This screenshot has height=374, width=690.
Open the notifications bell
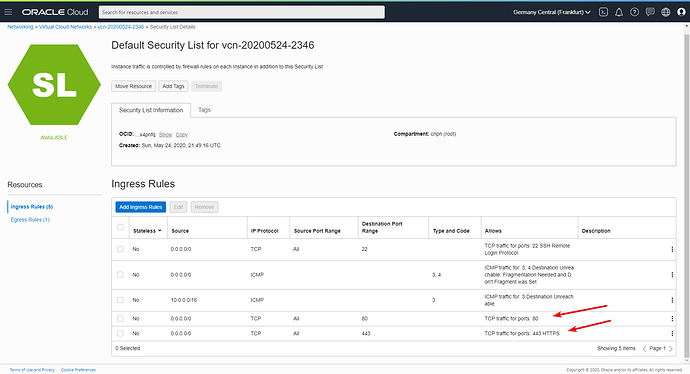(619, 12)
